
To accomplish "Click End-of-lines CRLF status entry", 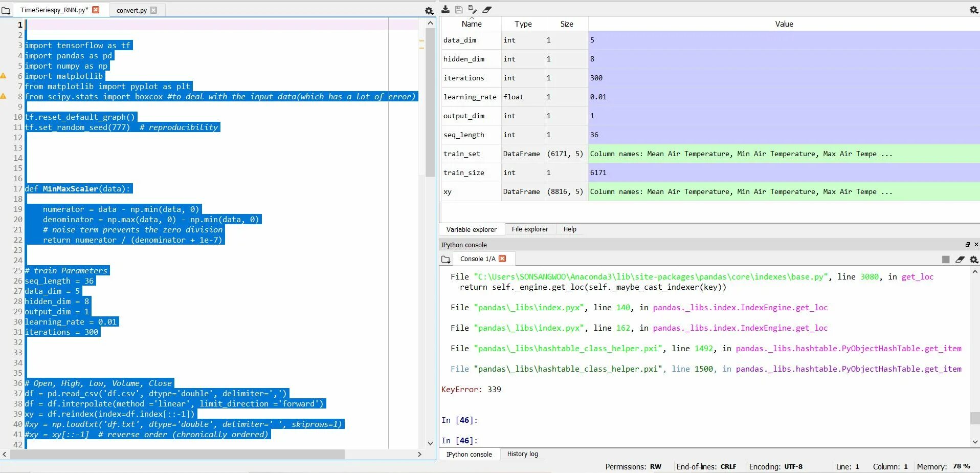I will click(706, 467).
